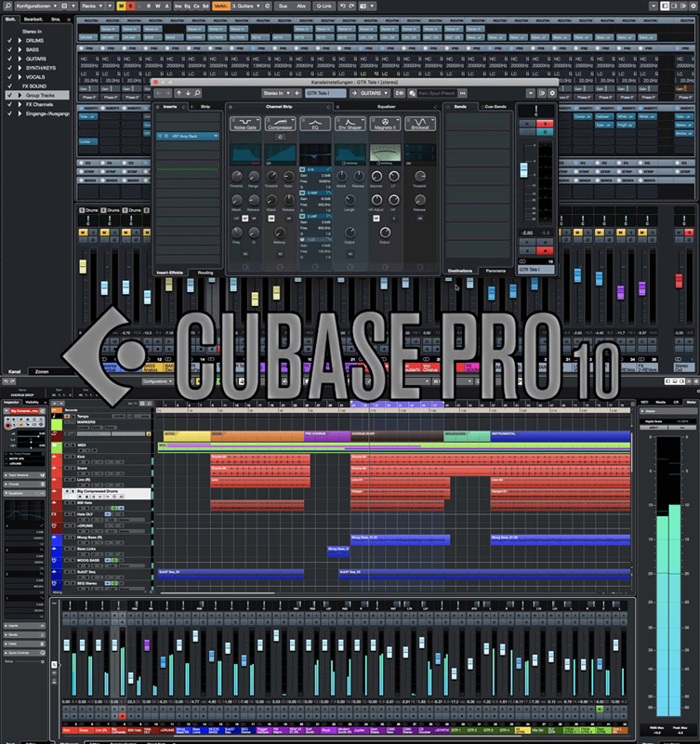The width and height of the screenshot is (700, 744).
Task: Uncheck visibility of FX SOUND
Action: coord(9,86)
